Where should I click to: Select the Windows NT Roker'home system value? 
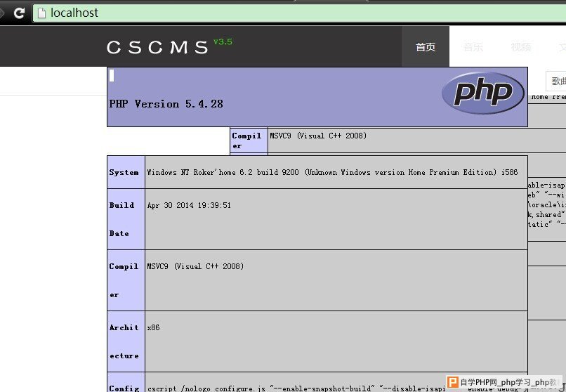pyautogui.click(x=332, y=172)
